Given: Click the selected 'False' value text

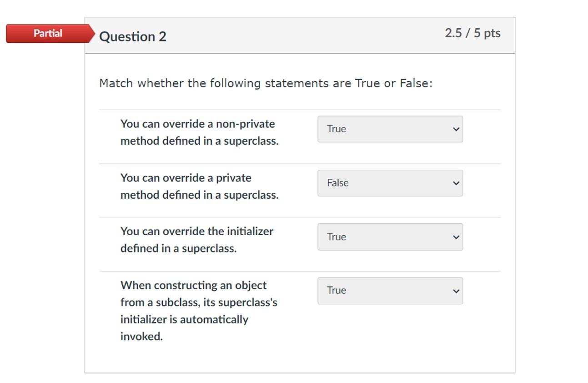Looking at the screenshot, I should click(338, 183).
